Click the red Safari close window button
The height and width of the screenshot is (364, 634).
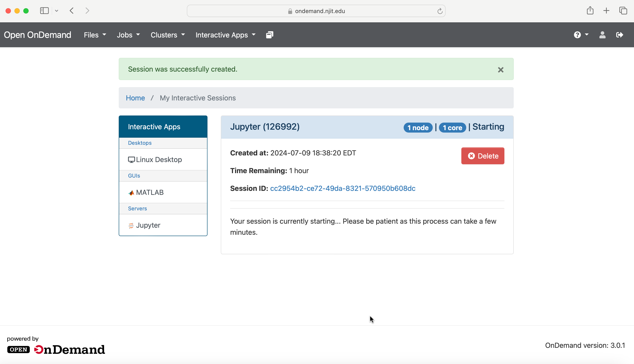[x=8, y=11]
